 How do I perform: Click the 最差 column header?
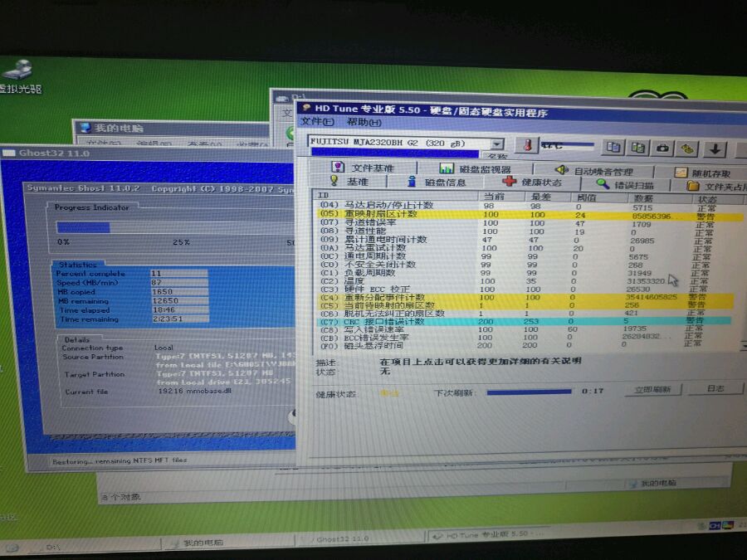(548, 197)
